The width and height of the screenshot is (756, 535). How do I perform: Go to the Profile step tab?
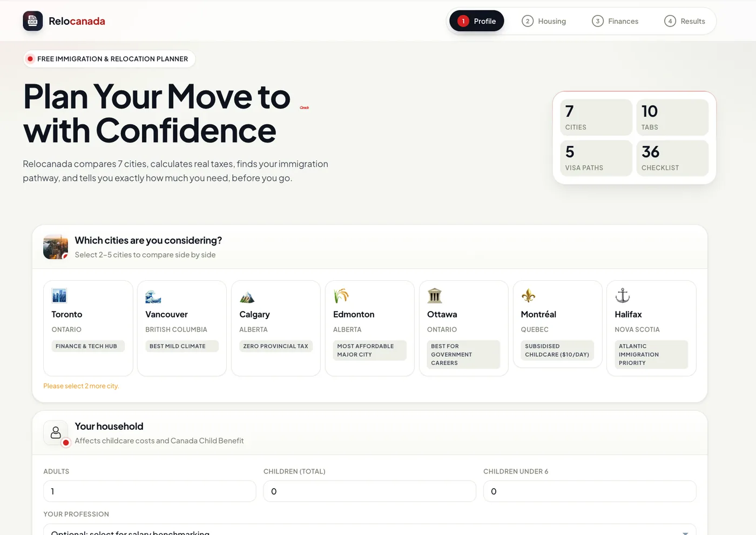(477, 21)
